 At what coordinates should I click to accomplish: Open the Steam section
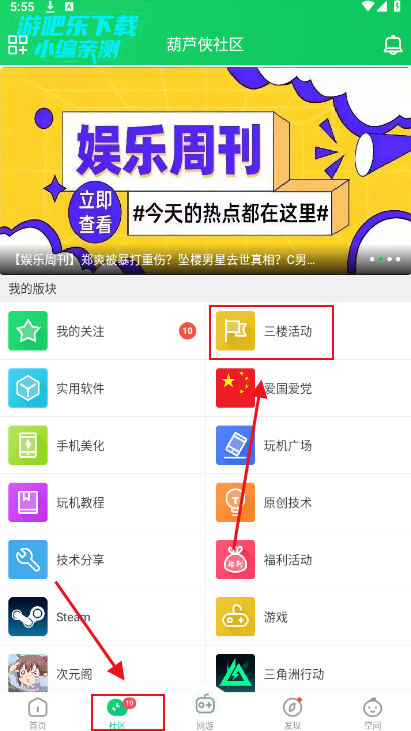[103, 617]
